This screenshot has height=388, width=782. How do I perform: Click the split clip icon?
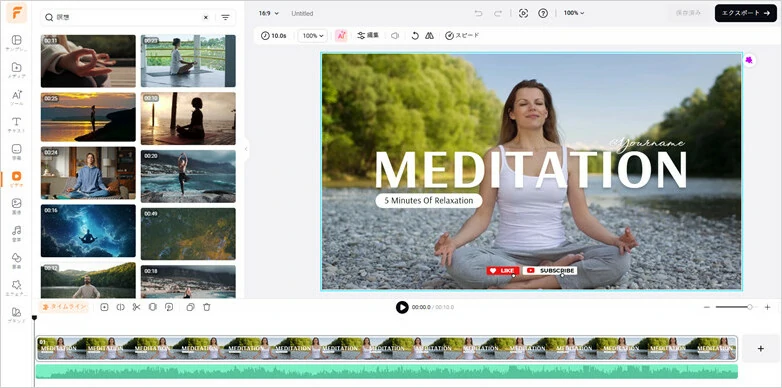(120, 307)
